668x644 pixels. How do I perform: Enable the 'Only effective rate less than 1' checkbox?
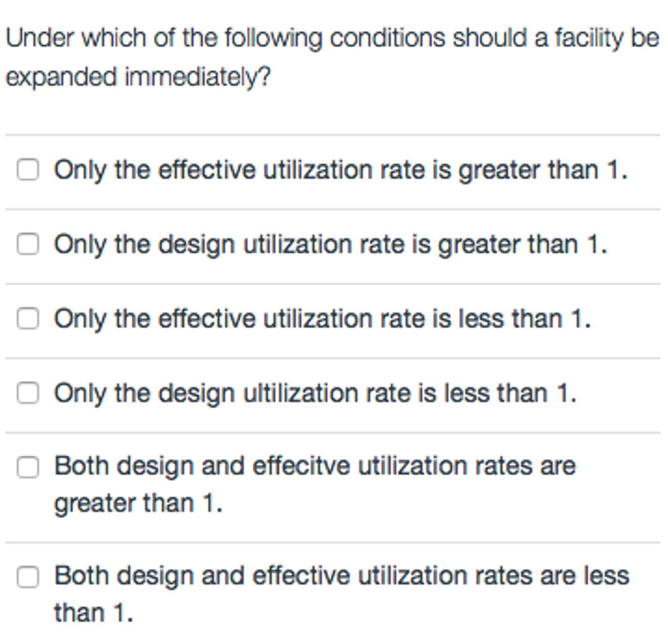coord(27,319)
